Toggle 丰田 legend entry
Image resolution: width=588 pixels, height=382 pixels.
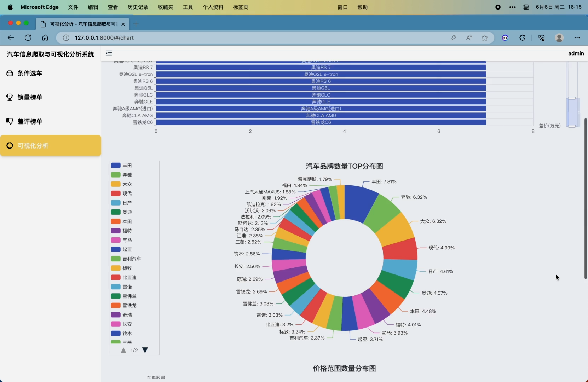pos(121,165)
